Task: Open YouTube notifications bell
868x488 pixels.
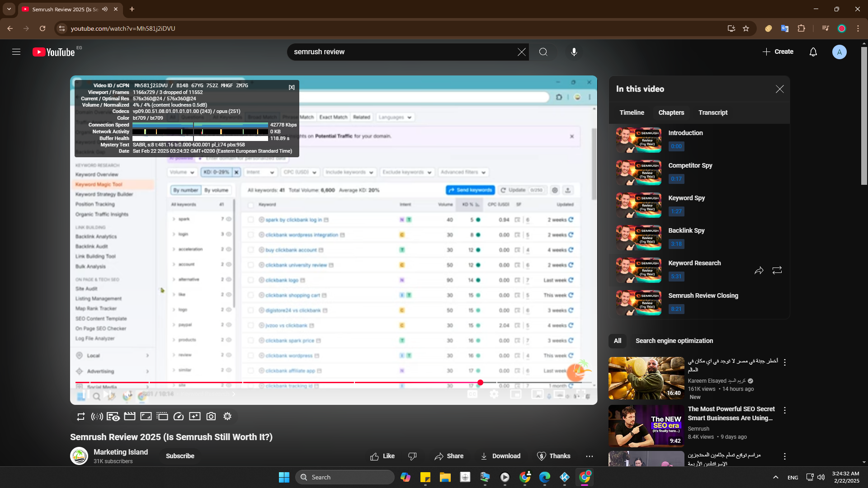Action: (813, 52)
